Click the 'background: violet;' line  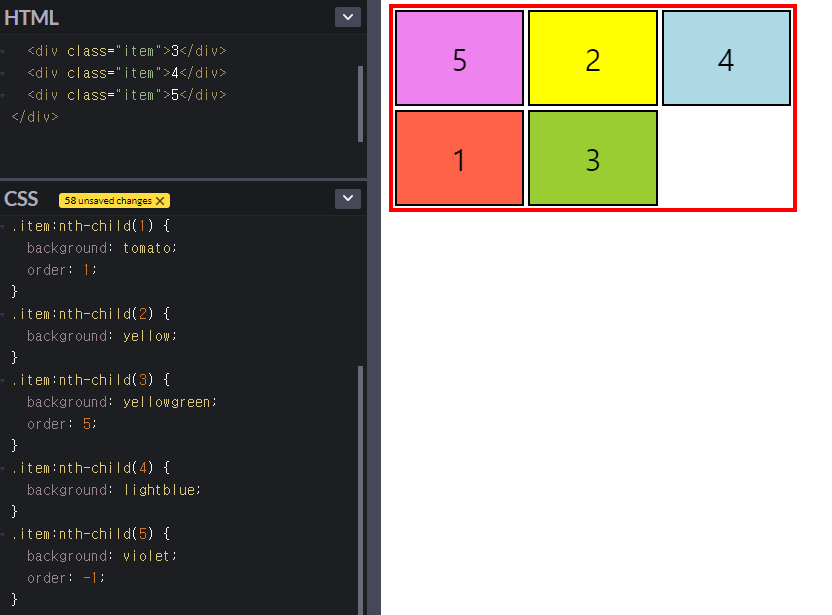point(102,556)
